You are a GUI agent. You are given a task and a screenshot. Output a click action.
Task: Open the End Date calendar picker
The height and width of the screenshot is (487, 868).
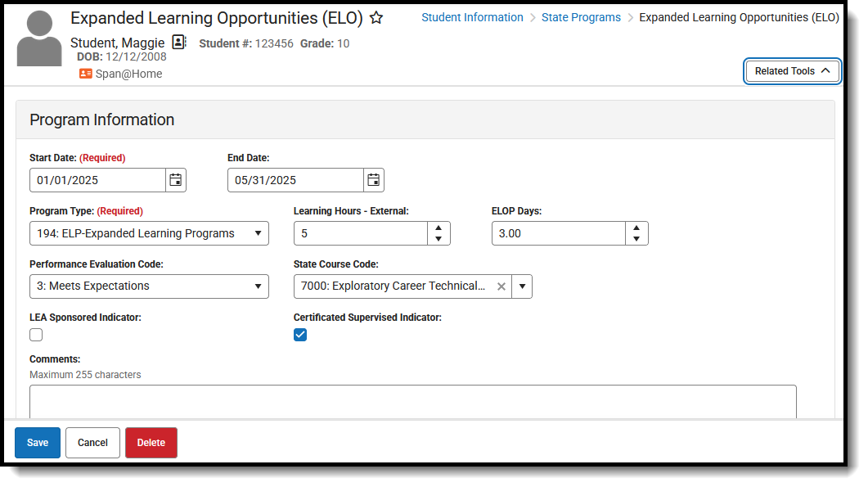tap(374, 180)
